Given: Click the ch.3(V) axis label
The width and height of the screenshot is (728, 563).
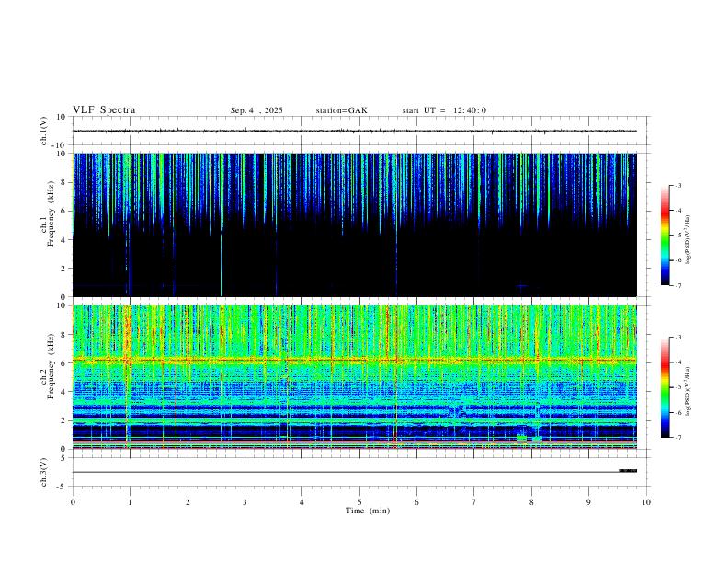Looking at the screenshot, I should [44, 473].
